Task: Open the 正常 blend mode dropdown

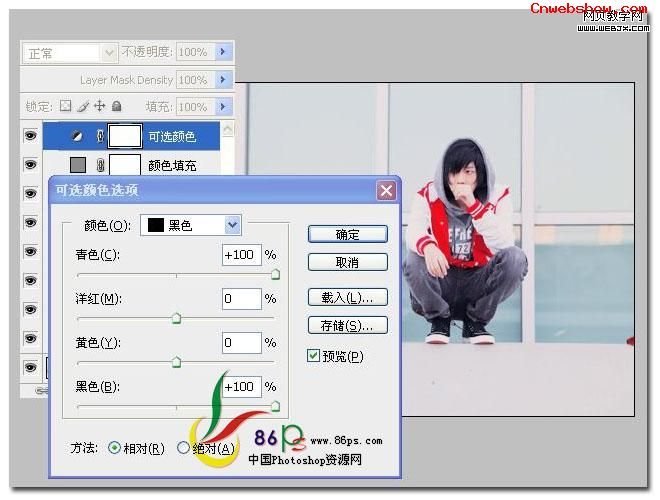Action: pyautogui.click(x=69, y=53)
